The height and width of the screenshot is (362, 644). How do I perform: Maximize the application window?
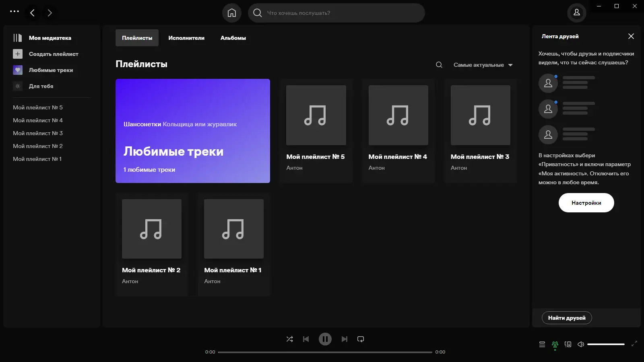coord(617,6)
